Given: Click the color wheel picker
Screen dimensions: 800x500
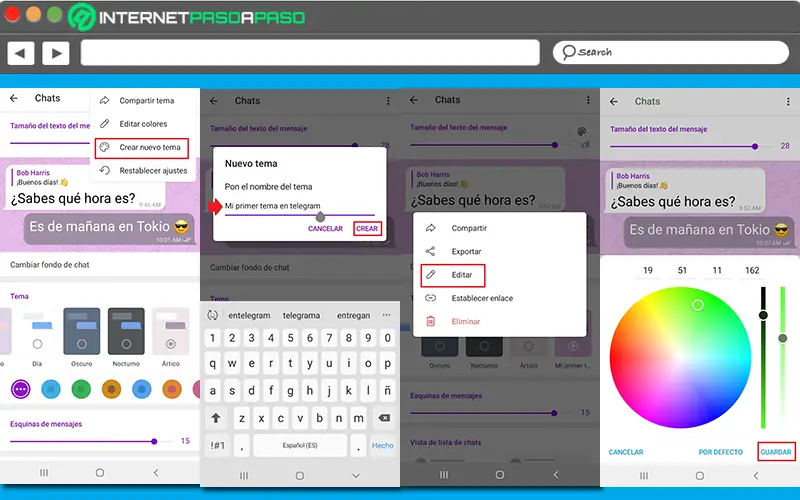Looking at the screenshot, I should tap(680, 357).
